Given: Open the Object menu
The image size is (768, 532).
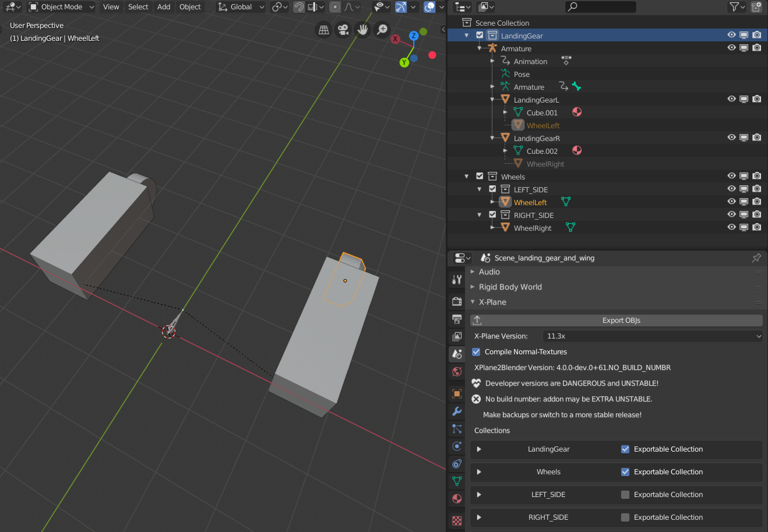Looking at the screenshot, I should click(190, 7).
